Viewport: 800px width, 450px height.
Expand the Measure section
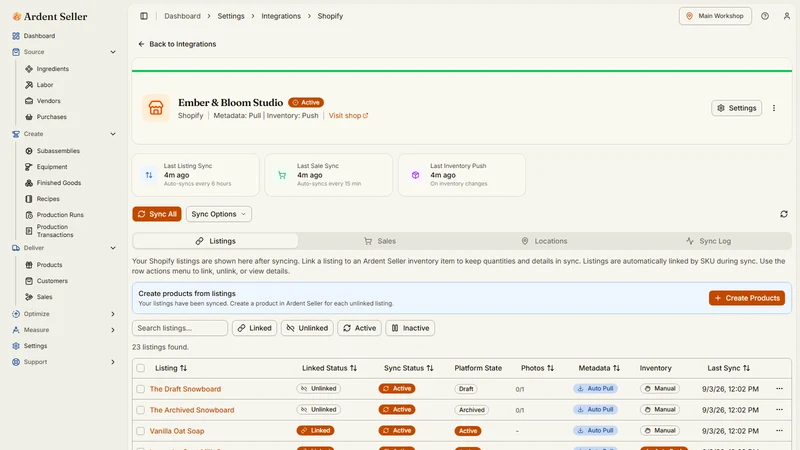(x=113, y=330)
